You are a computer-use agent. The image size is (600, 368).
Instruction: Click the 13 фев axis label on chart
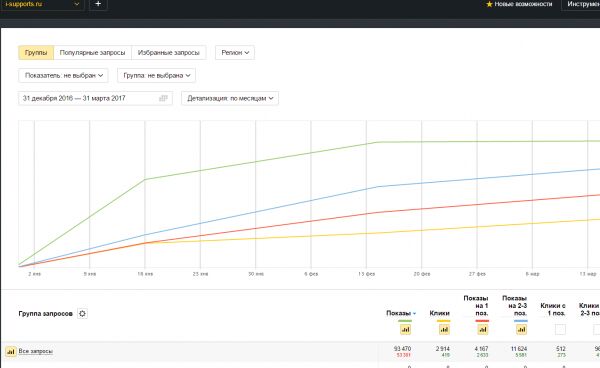pos(367,274)
